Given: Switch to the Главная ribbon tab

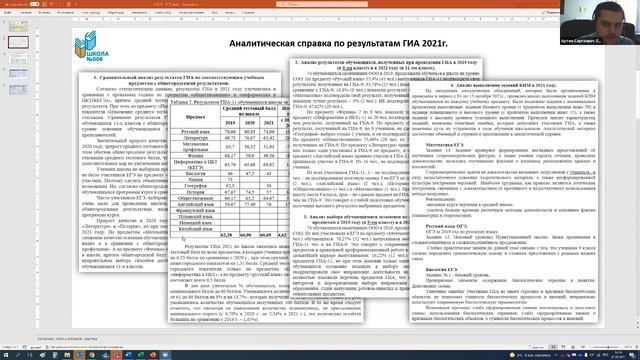Looking at the screenshot, I should [25, 13].
